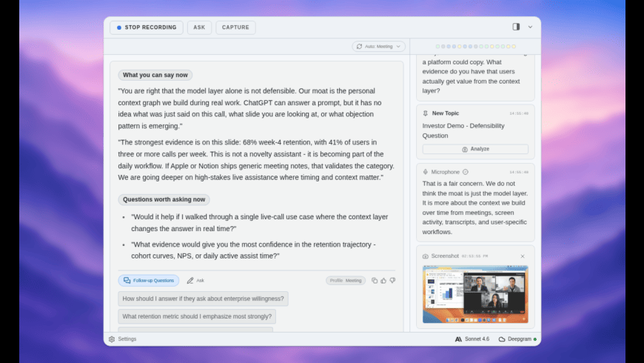Open Settings via the gear icon
644x363 pixels.
[x=112, y=339]
